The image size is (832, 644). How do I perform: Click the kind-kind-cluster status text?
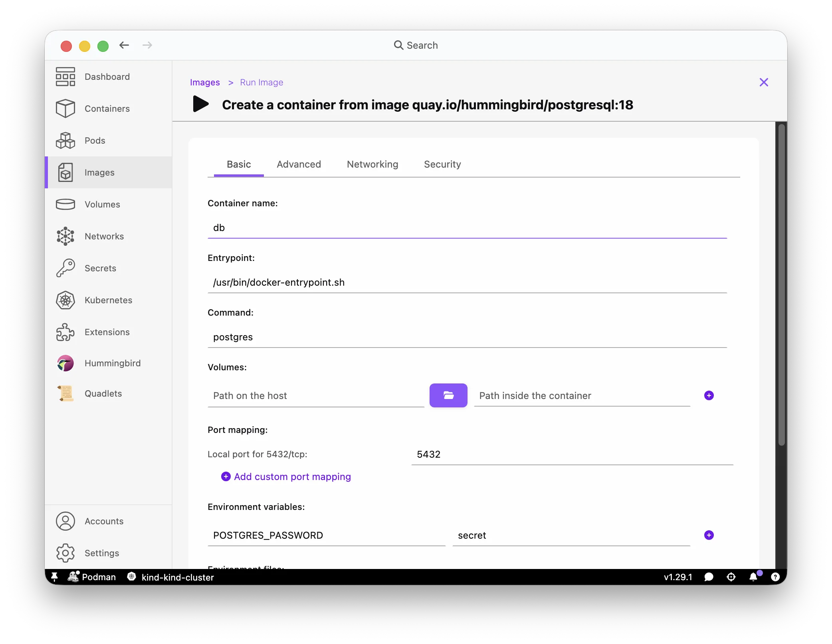click(x=178, y=577)
